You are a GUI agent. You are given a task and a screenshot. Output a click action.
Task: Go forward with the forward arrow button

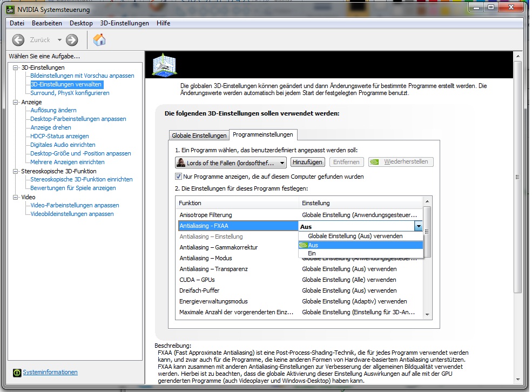point(72,40)
